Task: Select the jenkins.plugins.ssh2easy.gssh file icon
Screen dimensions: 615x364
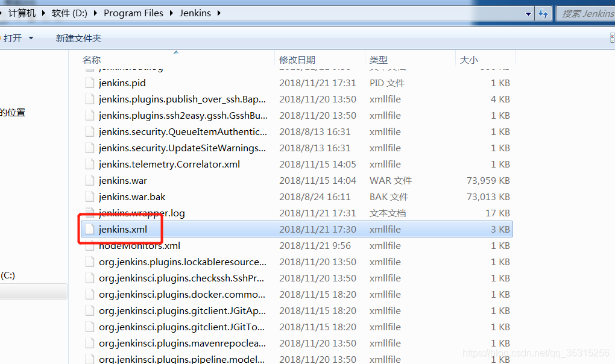Action: coord(90,116)
